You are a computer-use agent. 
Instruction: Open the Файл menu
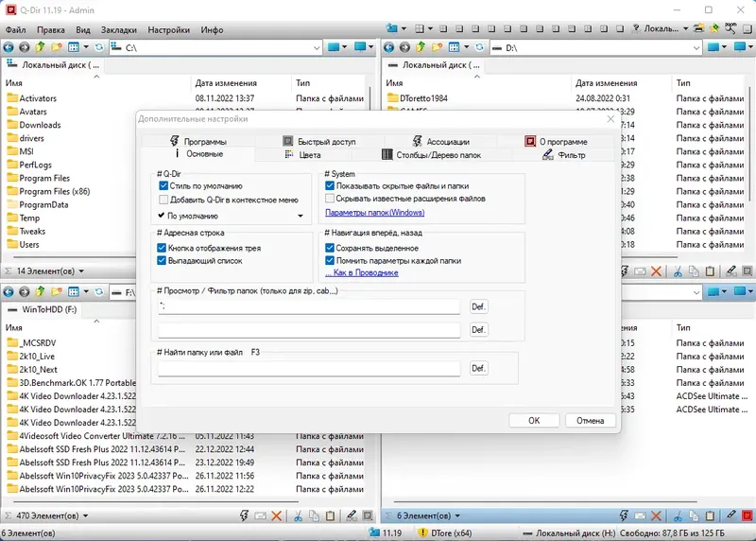coord(16,30)
